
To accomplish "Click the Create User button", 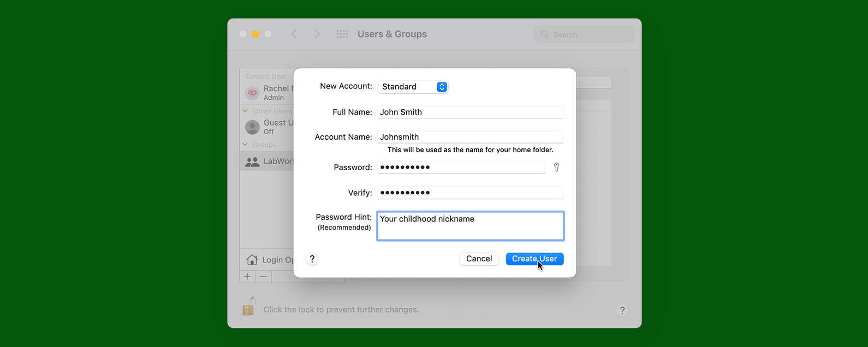I will point(534,259).
